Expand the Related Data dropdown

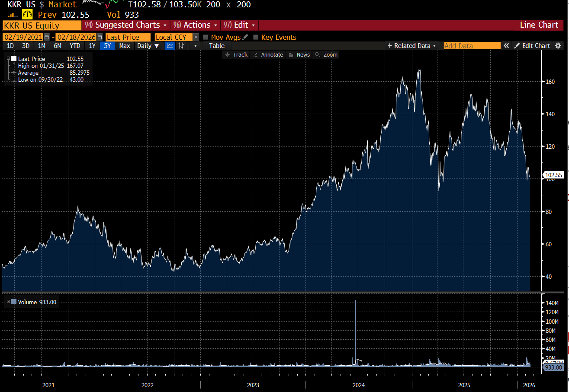point(411,46)
